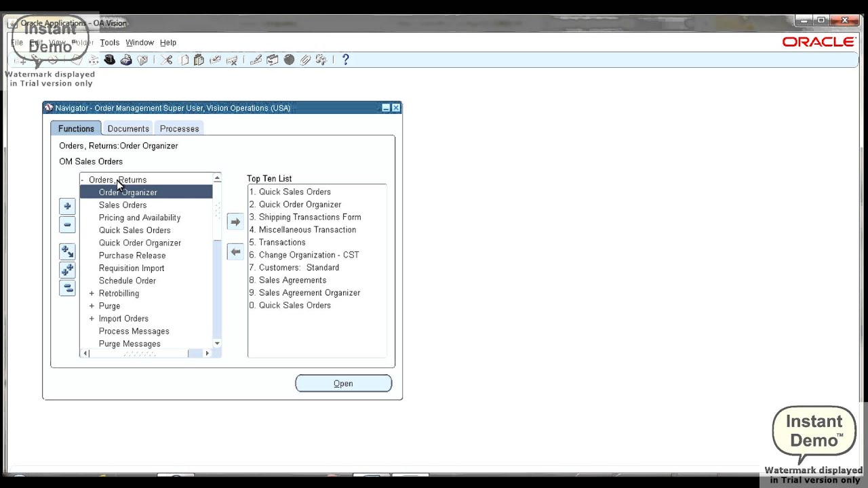This screenshot has width=868, height=488.
Task: Select Schedule Order function
Action: click(x=127, y=281)
